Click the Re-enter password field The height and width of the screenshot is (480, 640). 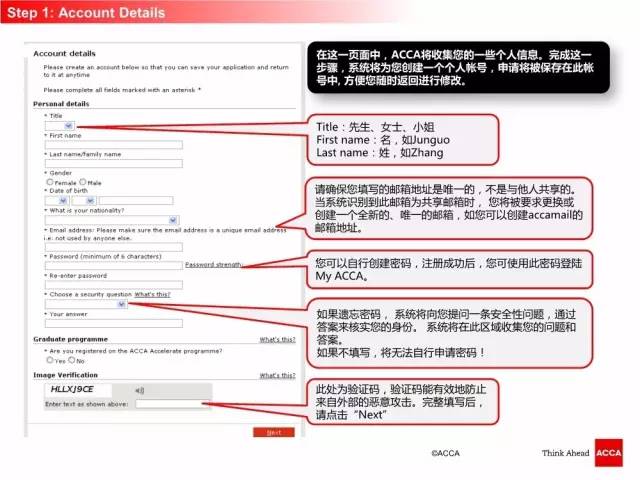pyautogui.click(x=113, y=284)
